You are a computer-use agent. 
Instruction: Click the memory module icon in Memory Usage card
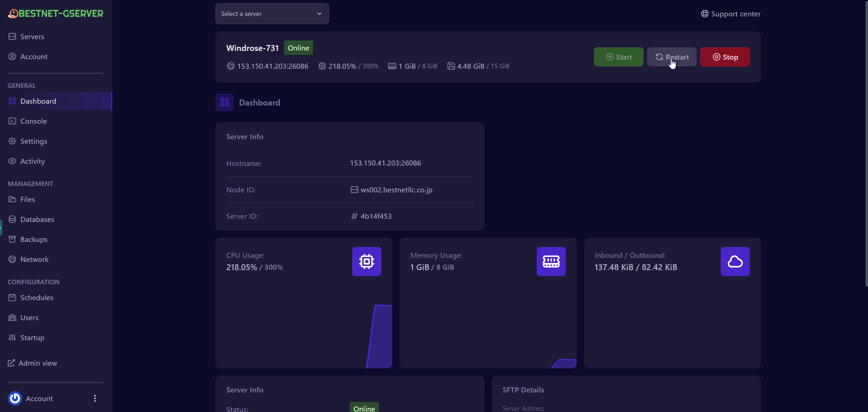click(551, 261)
